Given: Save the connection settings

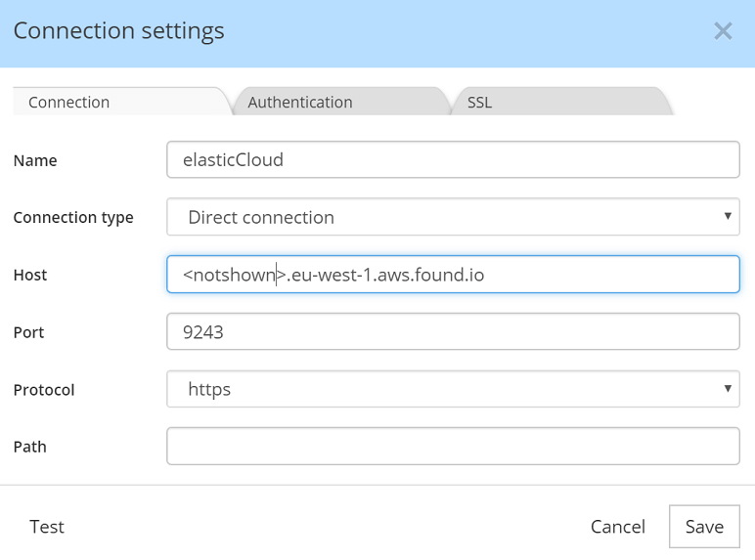Looking at the screenshot, I should pyautogui.click(x=704, y=527).
